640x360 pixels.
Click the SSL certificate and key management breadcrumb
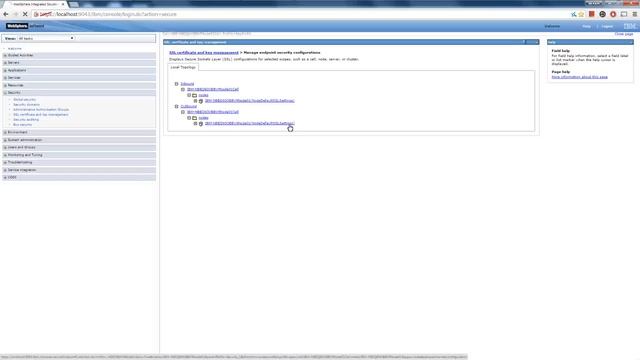(x=204, y=53)
